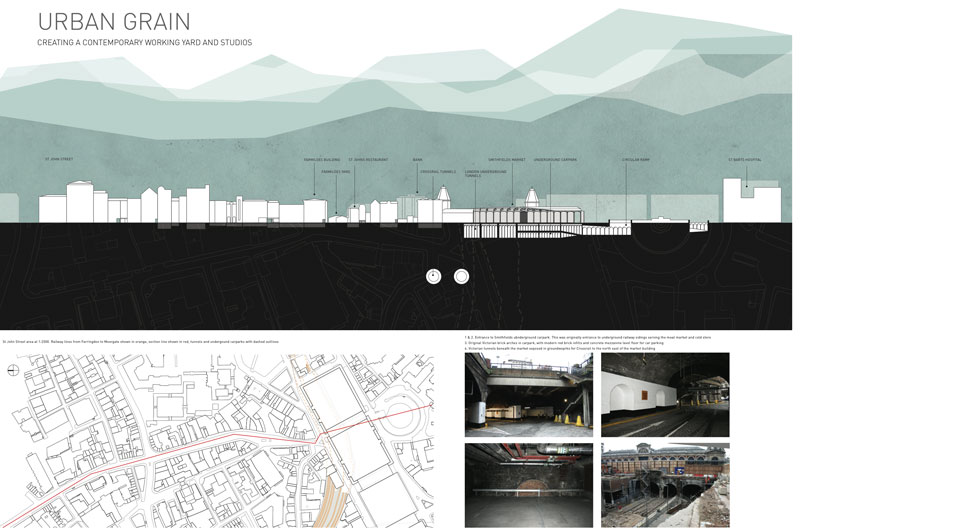Select the ST. JOHN STREET label
The image size is (960, 528).
pos(59,159)
